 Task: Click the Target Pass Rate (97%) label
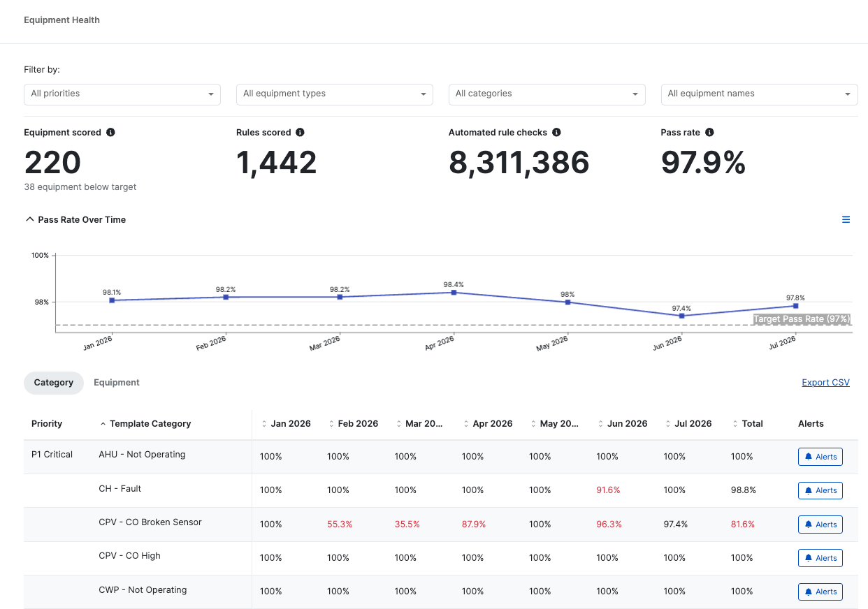tap(802, 319)
